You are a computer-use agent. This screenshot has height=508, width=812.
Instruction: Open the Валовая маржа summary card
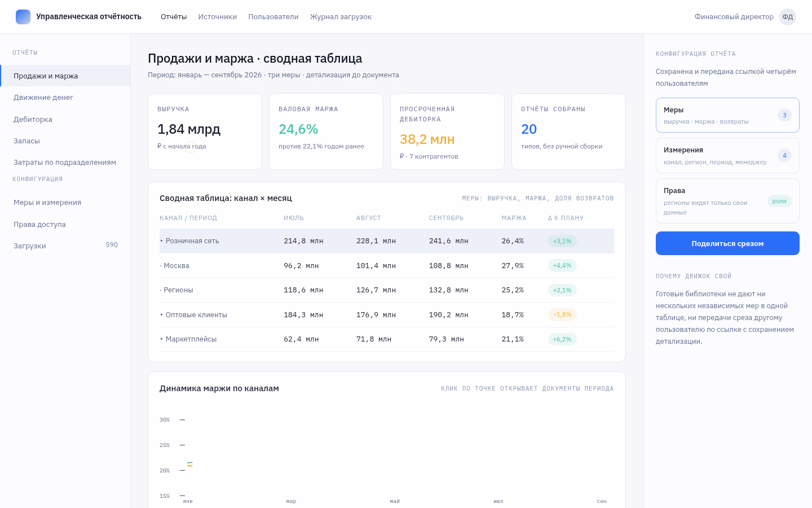[x=326, y=132]
